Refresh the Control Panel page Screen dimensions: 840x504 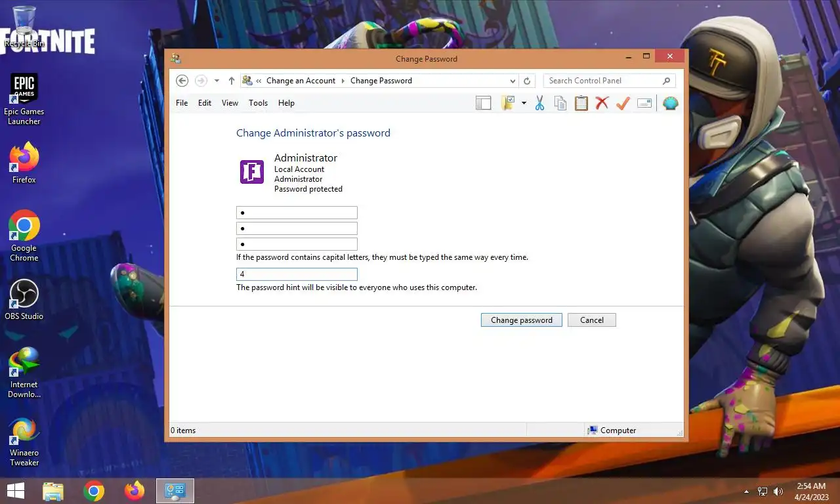[x=526, y=81]
